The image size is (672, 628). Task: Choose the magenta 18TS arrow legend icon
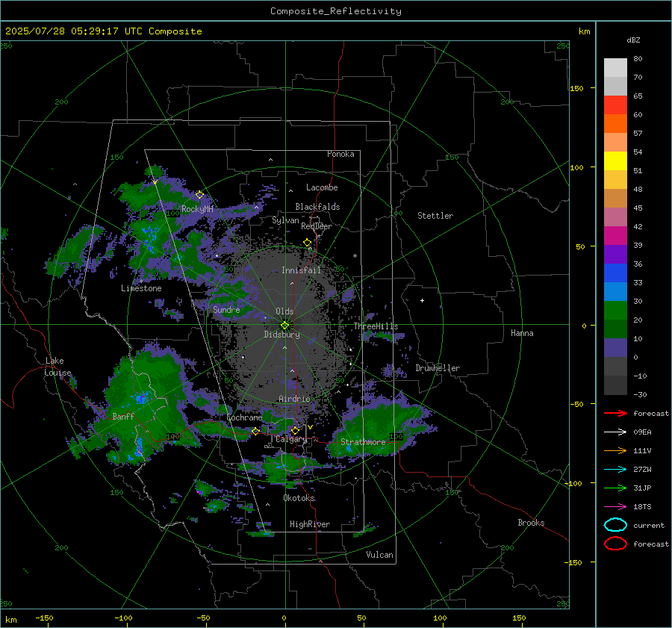pyautogui.click(x=615, y=506)
